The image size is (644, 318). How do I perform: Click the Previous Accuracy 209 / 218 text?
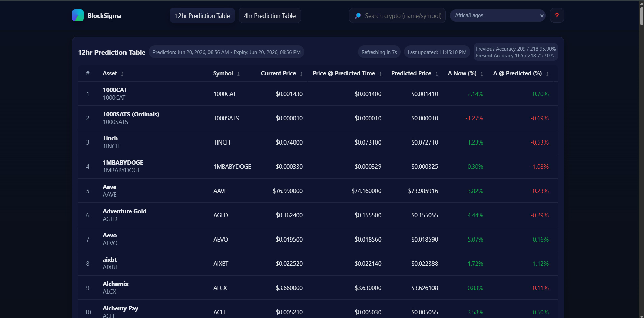tap(515, 49)
